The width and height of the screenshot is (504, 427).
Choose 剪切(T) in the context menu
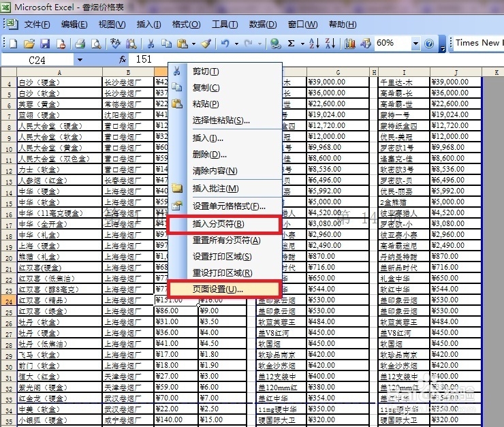click(225, 72)
